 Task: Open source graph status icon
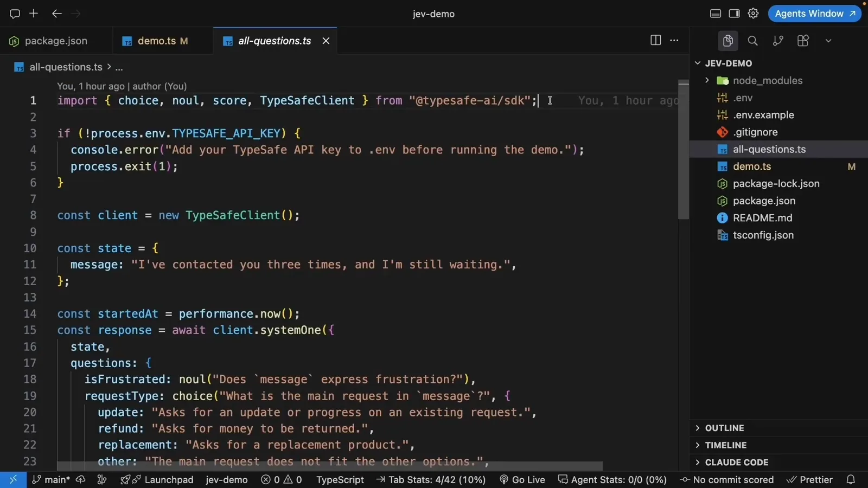point(101,480)
